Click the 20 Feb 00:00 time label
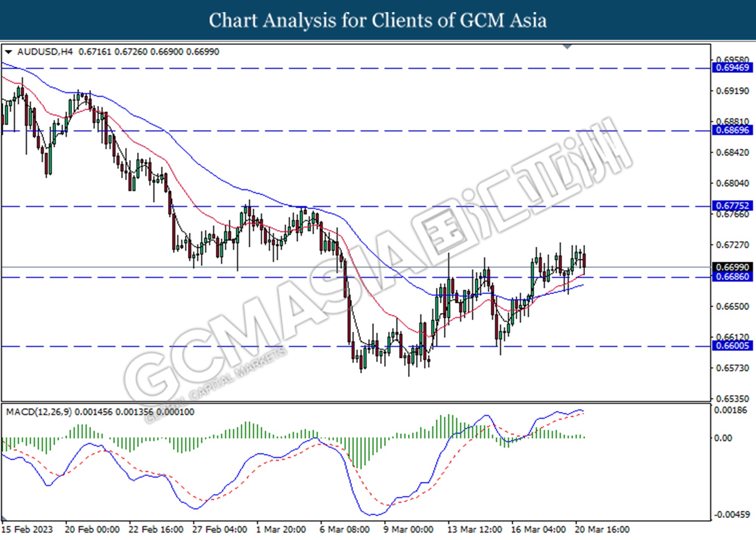This screenshot has width=756, height=540. point(92,529)
